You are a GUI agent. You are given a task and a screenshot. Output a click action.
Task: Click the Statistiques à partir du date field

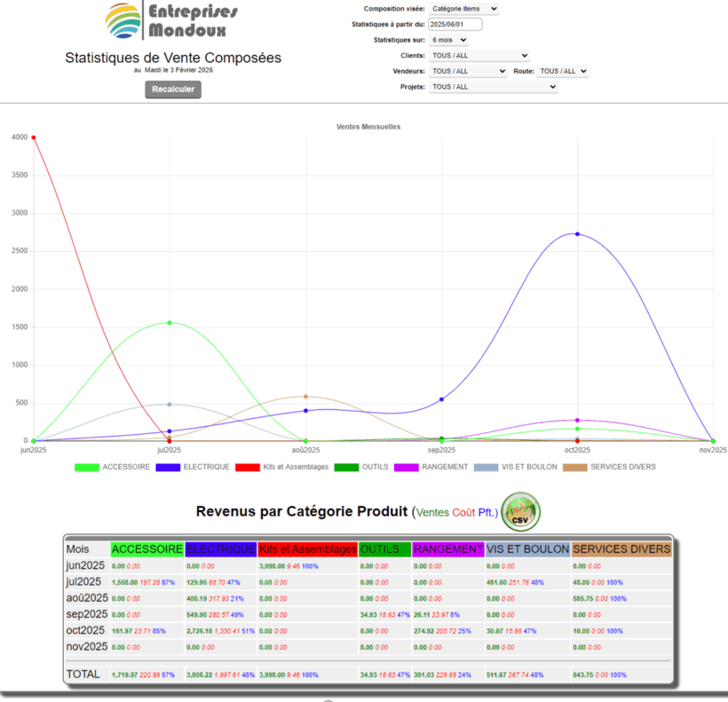pyautogui.click(x=455, y=24)
